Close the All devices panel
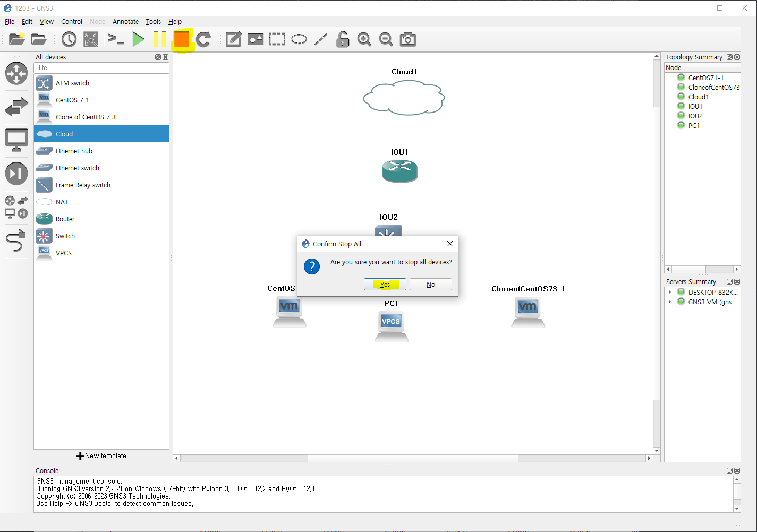757x532 pixels. 165,57
